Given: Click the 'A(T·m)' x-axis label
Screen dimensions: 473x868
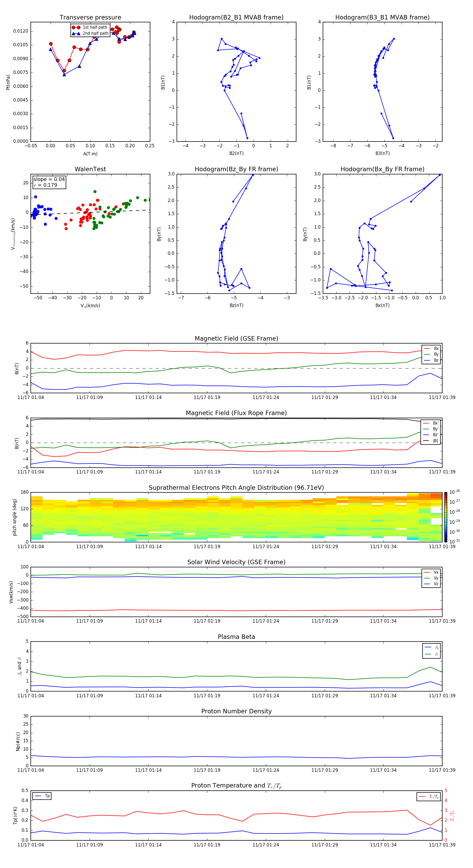Looking at the screenshot, I should tap(90, 154).
